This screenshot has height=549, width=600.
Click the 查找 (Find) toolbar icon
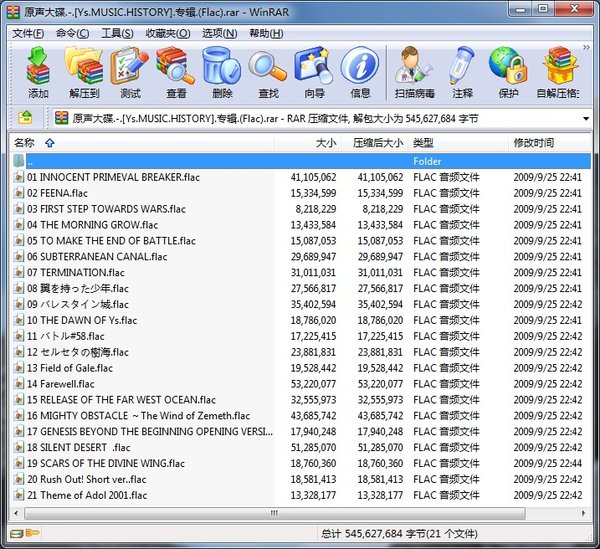click(x=267, y=66)
